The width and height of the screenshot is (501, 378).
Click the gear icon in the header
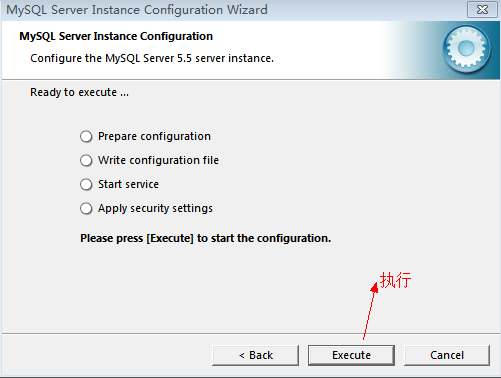point(466,49)
